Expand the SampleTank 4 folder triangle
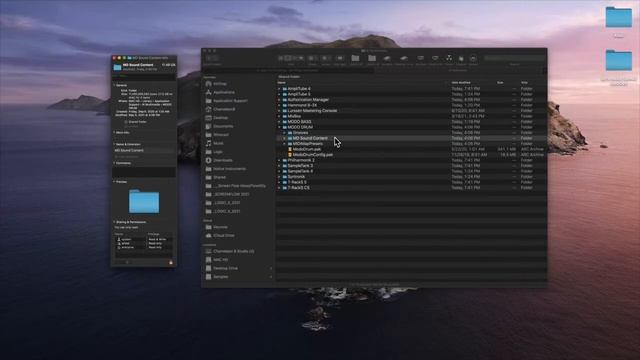This screenshot has height=360, width=640. tap(280, 171)
